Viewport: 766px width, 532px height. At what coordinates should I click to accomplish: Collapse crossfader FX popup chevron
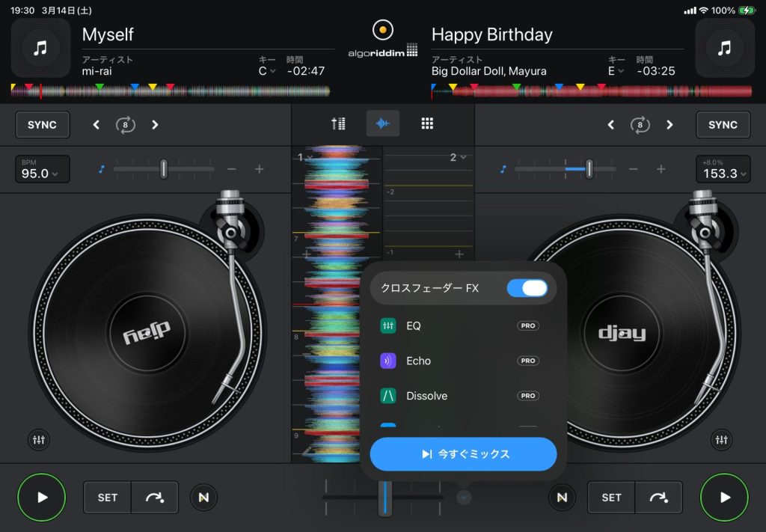(464, 497)
